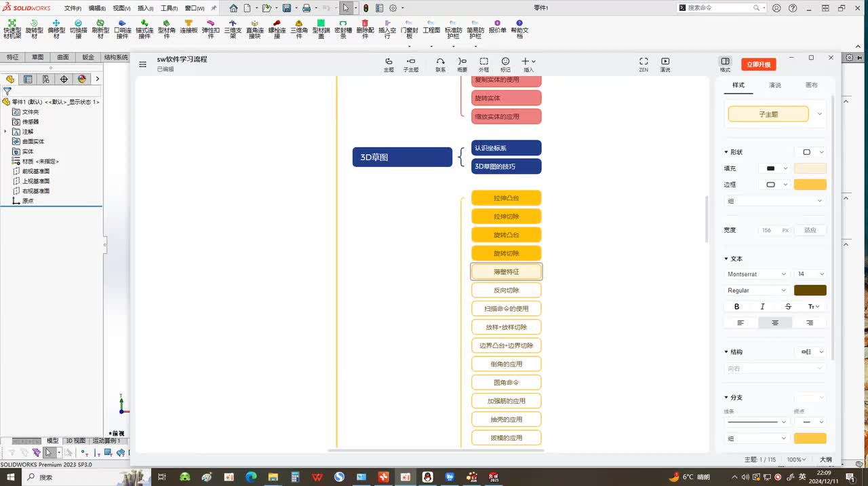868x486 pixels.
Task: Open the XMind hamburger menu
Action: (142, 64)
